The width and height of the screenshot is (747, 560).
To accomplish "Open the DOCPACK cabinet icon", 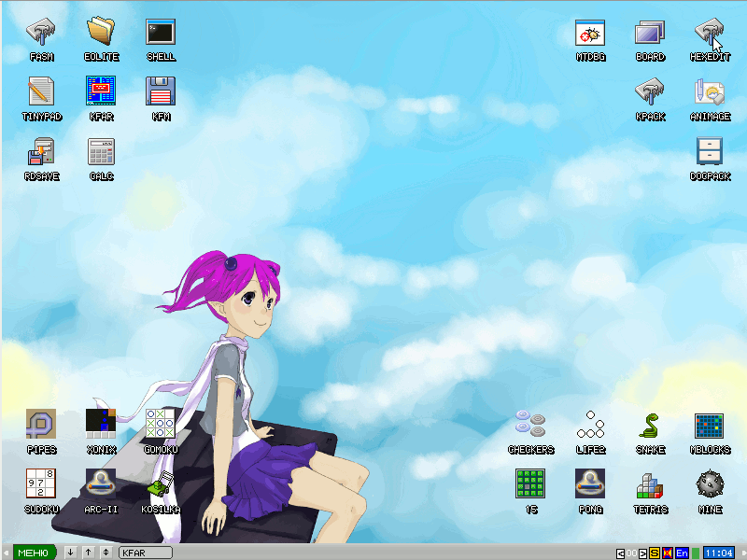I will click(x=710, y=153).
